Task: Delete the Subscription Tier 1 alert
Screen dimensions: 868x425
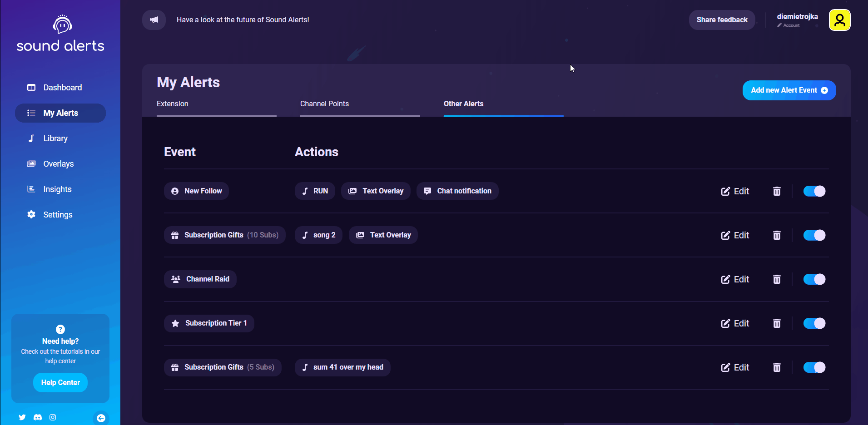Action: (777, 323)
